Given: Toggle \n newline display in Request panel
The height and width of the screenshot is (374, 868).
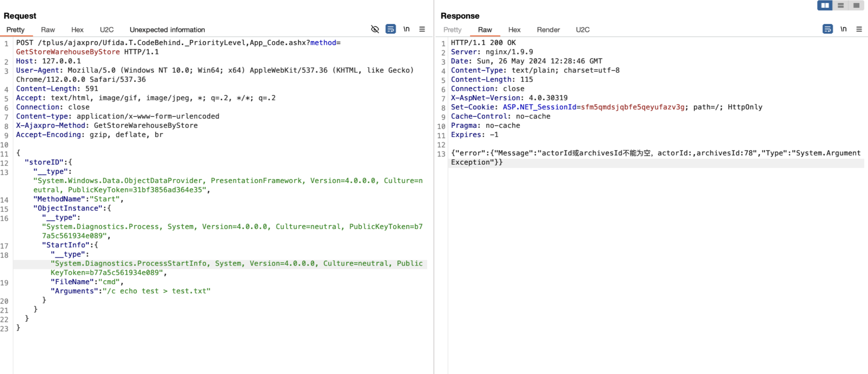Looking at the screenshot, I should [406, 29].
